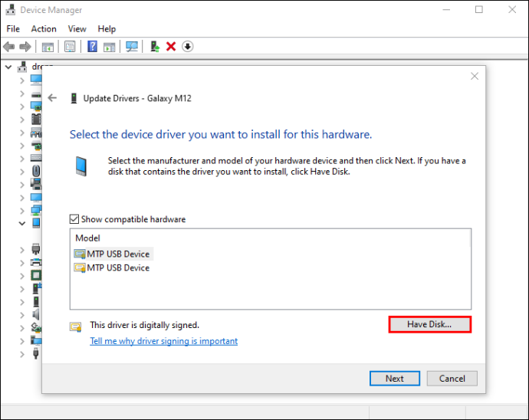Click the Model column header
The image size is (529, 420).
pyautogui.click(x=87, y=238)
